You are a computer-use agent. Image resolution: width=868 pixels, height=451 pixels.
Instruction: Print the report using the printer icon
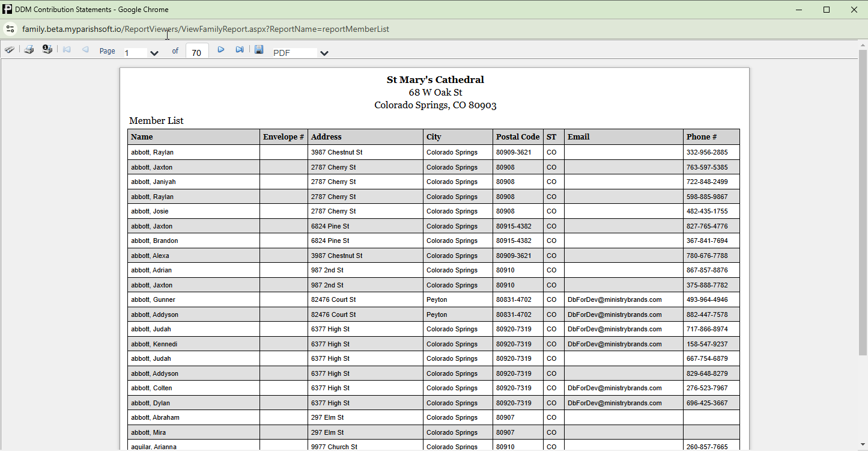tap(29, 50)
